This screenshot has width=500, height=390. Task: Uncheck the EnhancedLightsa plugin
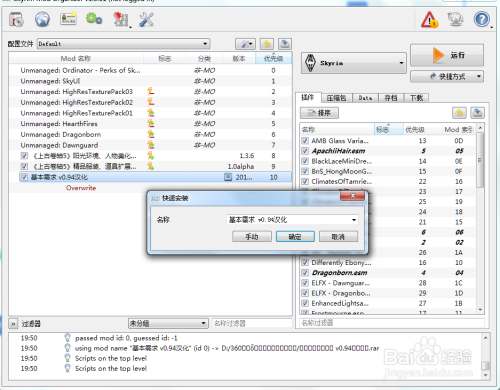pos(305,303)
